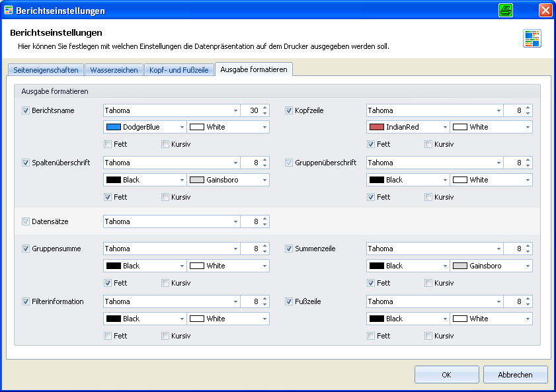Disable the Spaltenüberschrift checkbox

coord(26,163)
